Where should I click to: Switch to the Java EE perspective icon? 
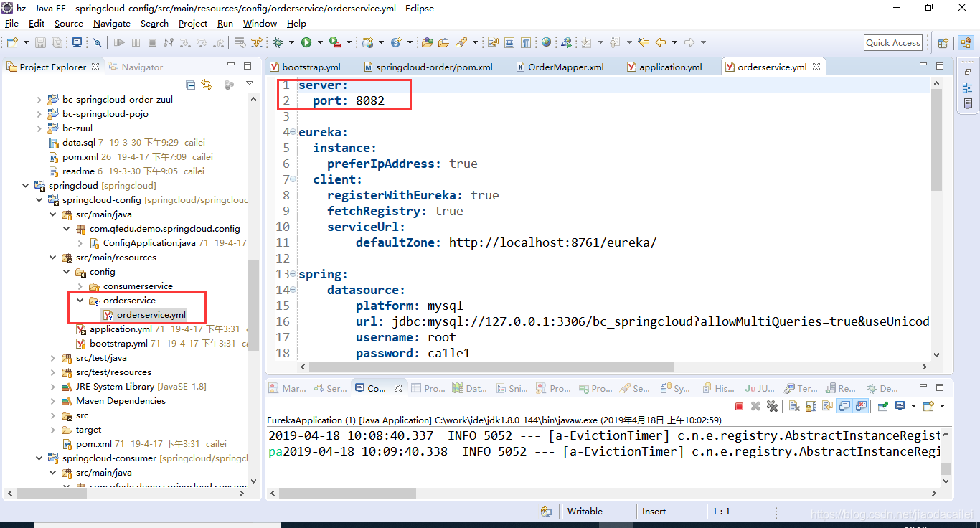[x=966, y=43]
